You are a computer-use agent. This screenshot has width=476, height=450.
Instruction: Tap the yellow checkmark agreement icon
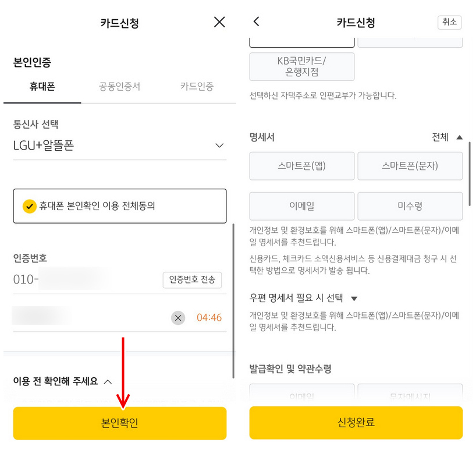pyautogui.click(x=29, y=206)
